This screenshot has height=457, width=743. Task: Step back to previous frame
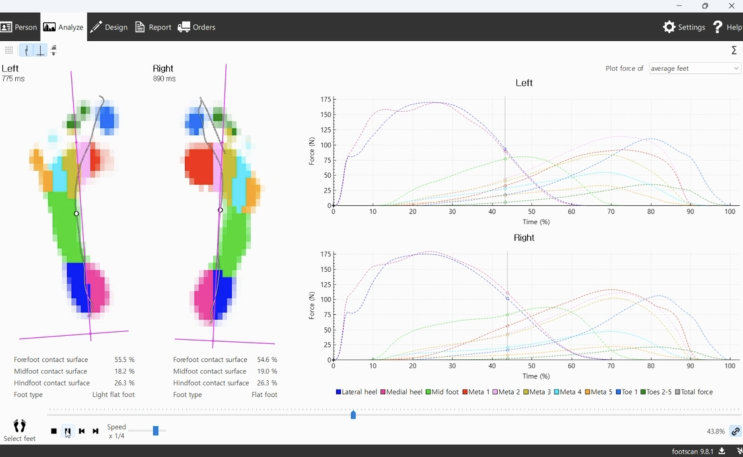tap(82, 431)
